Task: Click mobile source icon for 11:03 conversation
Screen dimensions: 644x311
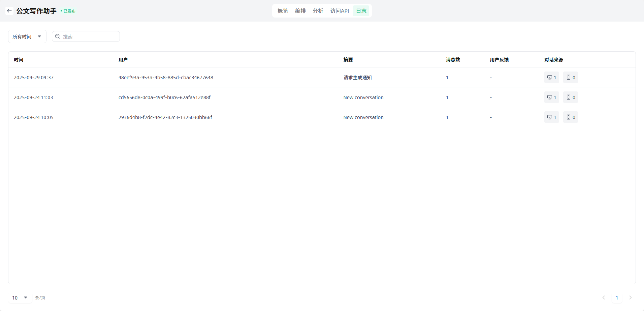Action: (x=569, y=97)
